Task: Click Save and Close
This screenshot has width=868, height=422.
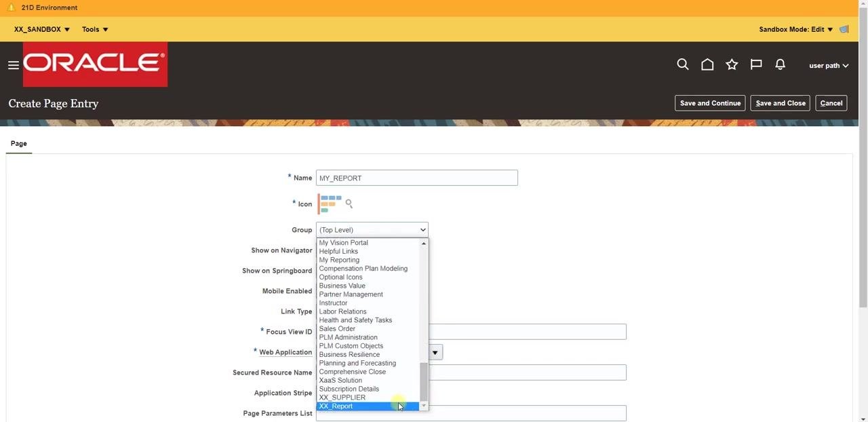Action: coord(781,103)
